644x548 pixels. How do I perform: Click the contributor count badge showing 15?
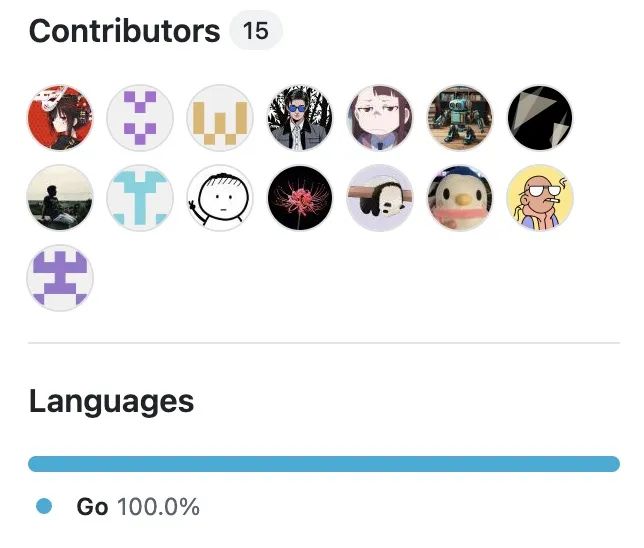[x=256, y=32]
